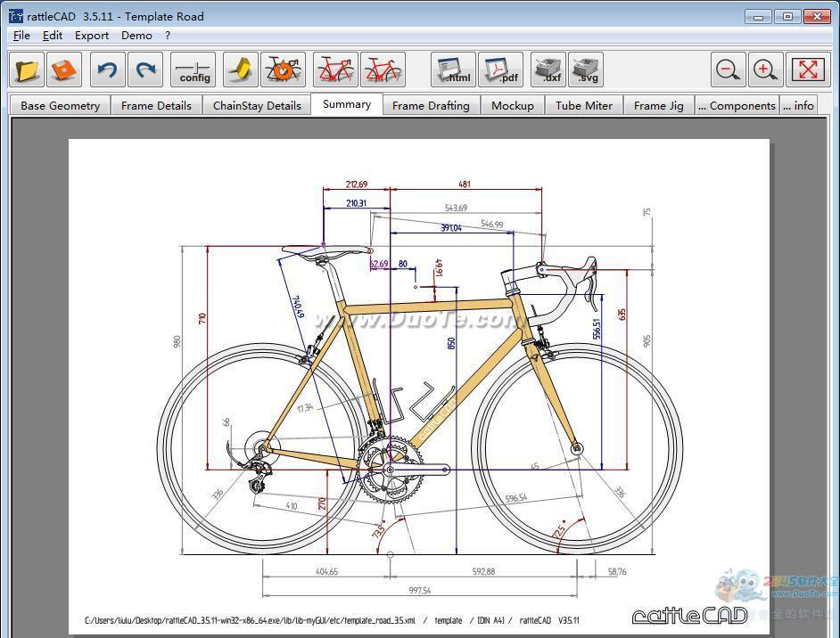Image resolution: width=840 pixels, height=638 pixels.
Task: Click the 546,99 dimension value
Action: (492, 225)
